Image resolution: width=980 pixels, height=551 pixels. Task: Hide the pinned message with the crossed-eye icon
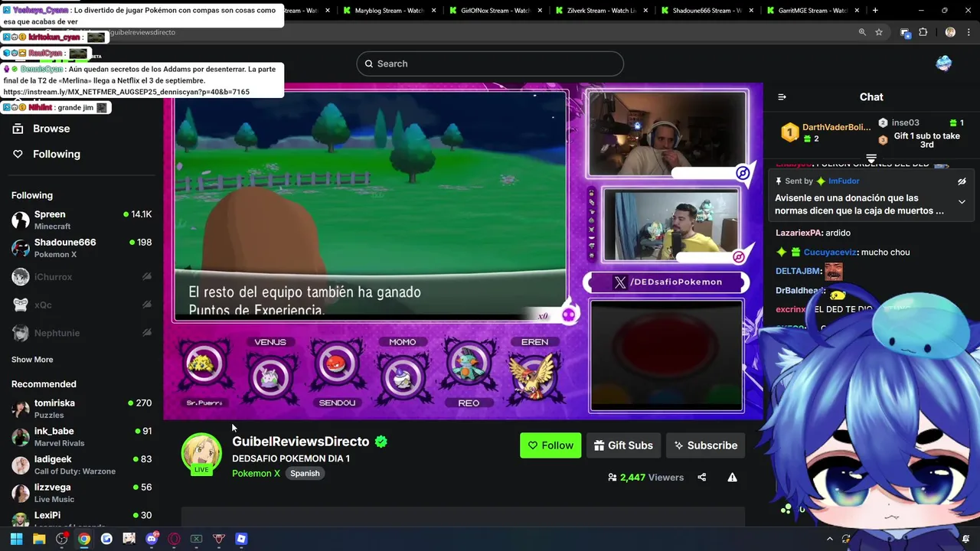click(x=962, y=181)
